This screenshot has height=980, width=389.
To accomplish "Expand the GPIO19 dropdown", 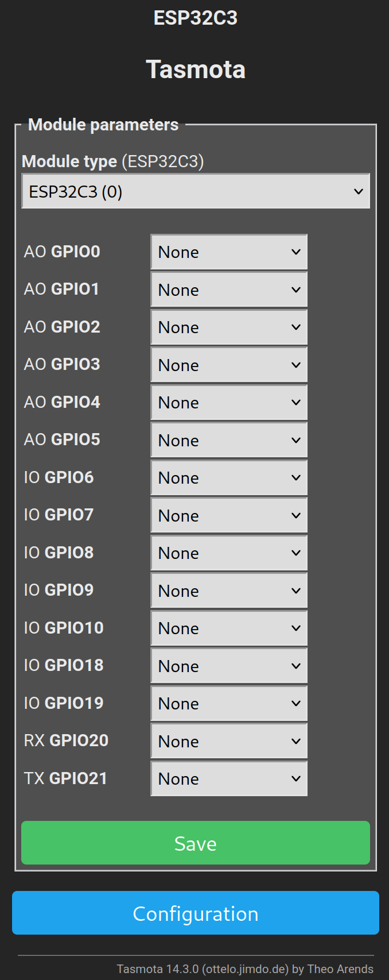I will coord(229,704).
